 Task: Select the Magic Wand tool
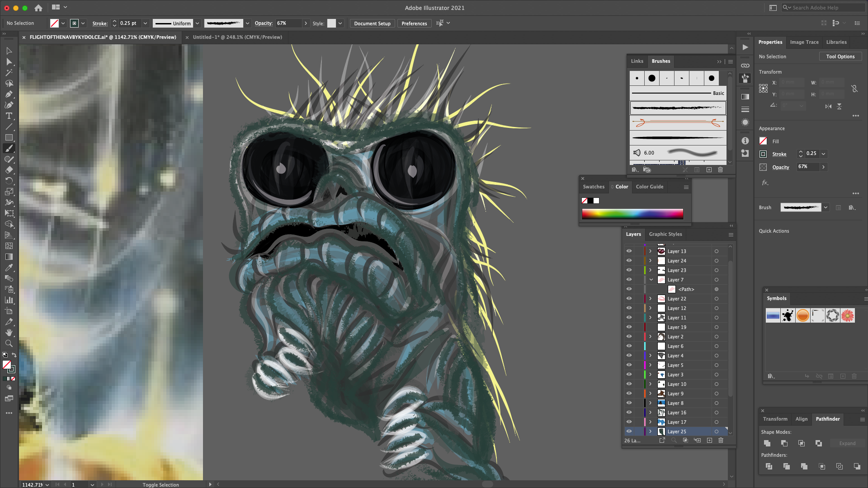(x=9, y=72)
